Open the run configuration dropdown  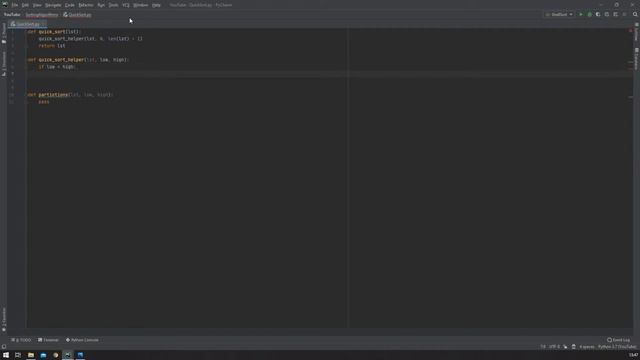(559, 14)
